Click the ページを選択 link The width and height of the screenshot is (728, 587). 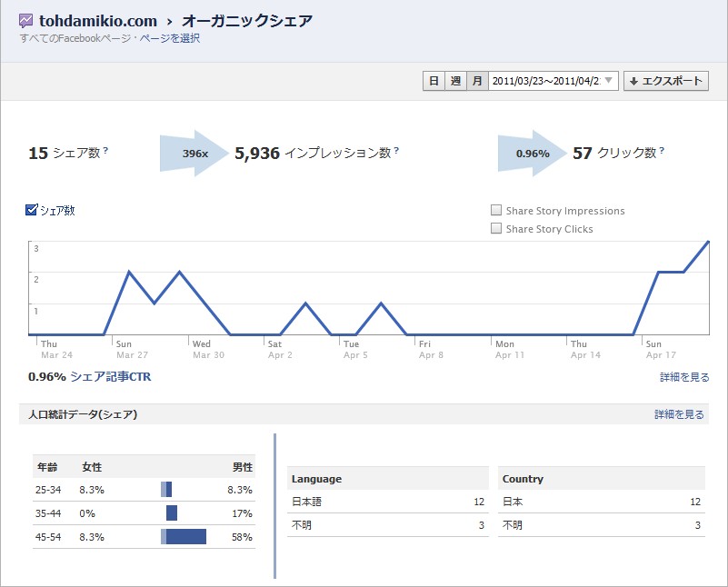coord(170,38)
